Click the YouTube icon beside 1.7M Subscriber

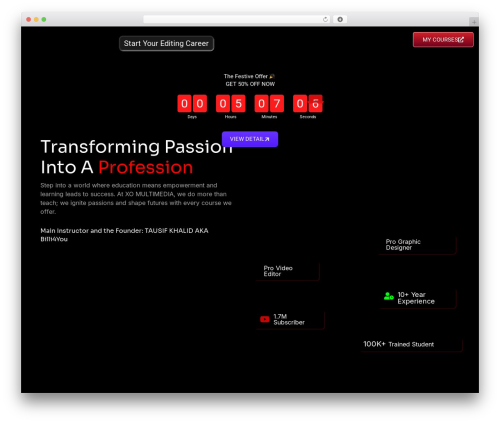tap(265, 319)
